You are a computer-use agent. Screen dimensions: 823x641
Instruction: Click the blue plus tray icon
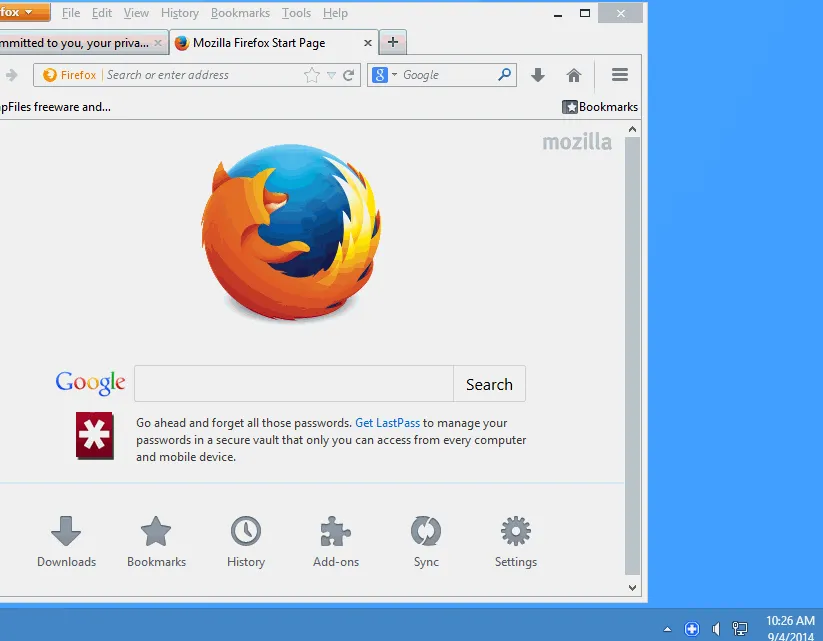coord(692,628)
